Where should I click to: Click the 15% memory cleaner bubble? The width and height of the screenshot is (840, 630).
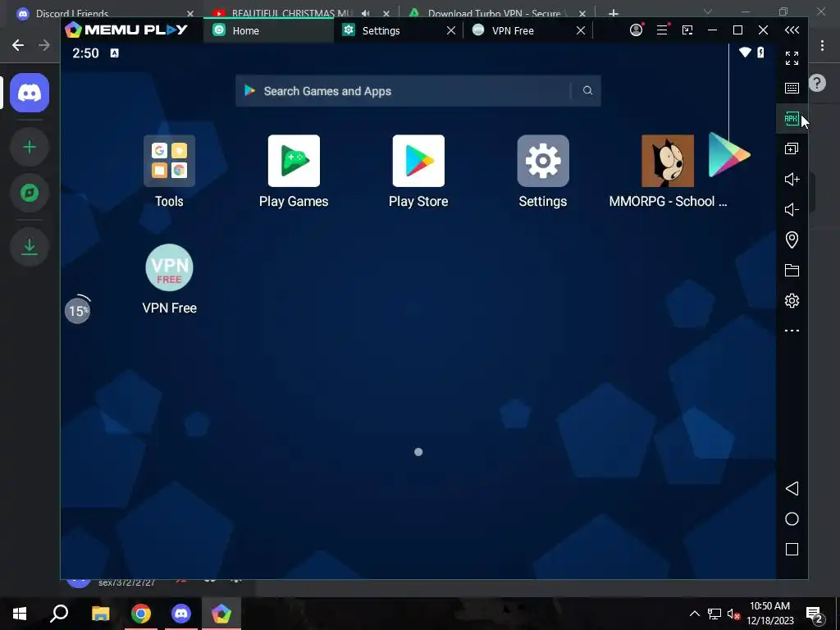pos(78,310)
